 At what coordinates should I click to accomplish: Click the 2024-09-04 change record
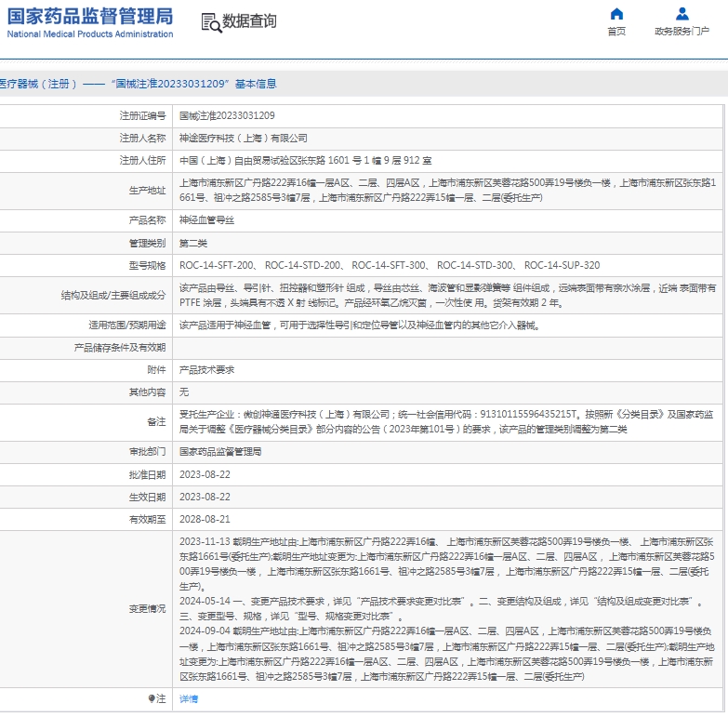tap(446, 654)
